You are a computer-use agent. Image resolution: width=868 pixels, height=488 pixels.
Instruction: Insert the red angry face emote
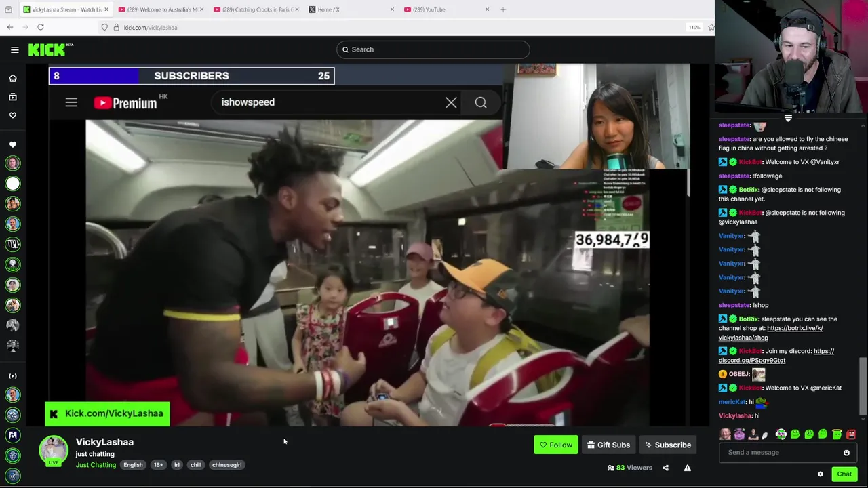click(851, 434)
